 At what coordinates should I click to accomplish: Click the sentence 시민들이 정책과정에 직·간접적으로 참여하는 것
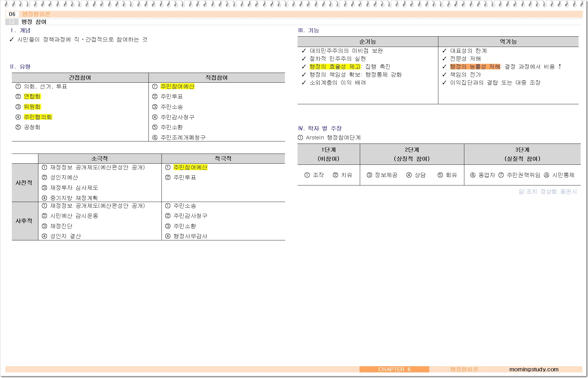pos(82,40)
